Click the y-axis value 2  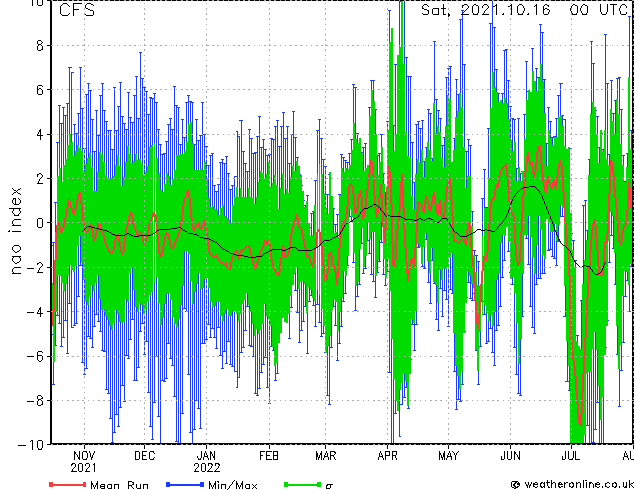pos(40,179)
